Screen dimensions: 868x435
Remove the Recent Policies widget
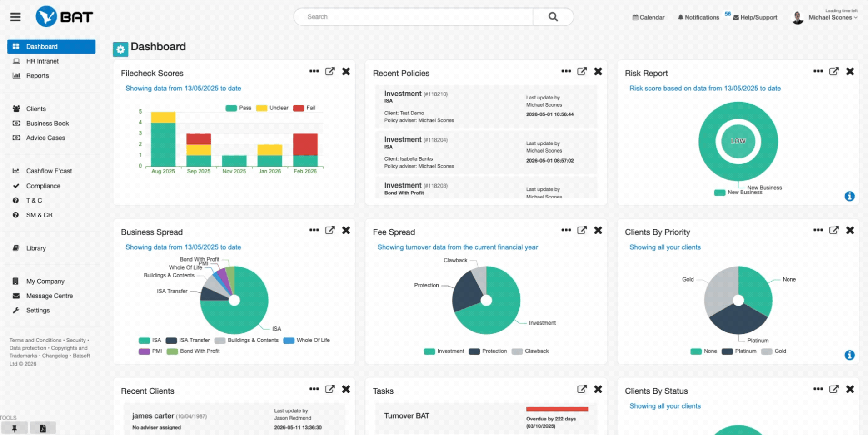click(x=598, y=71)
